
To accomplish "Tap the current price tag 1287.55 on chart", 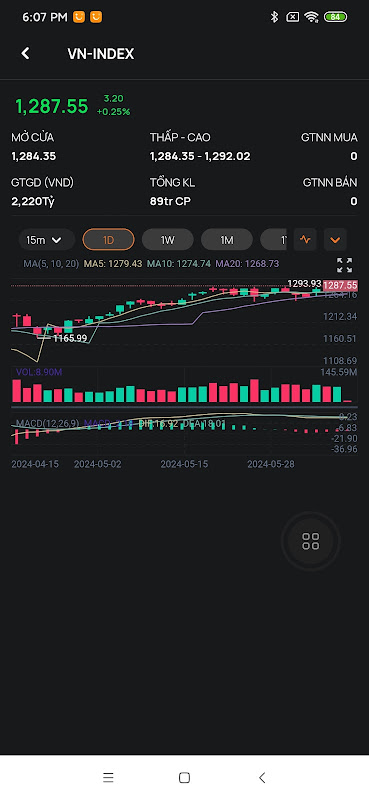I will coord(340,285).
